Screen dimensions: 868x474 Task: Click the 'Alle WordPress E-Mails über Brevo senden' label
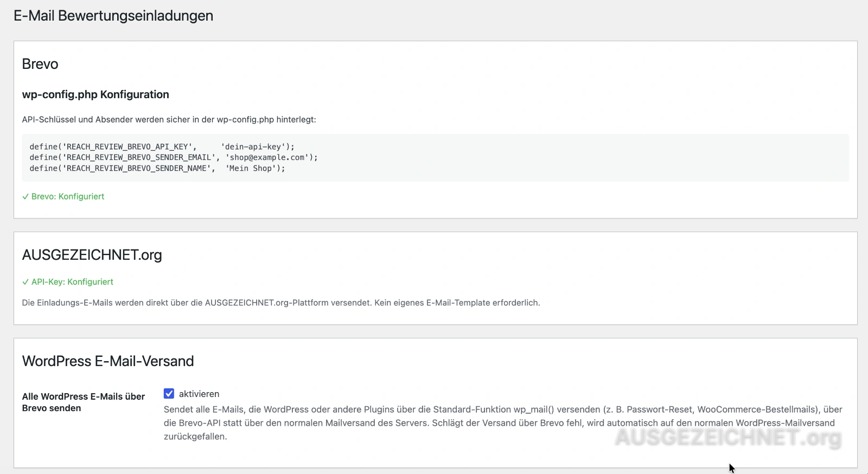pyautogui.click(x=84, y=402)
